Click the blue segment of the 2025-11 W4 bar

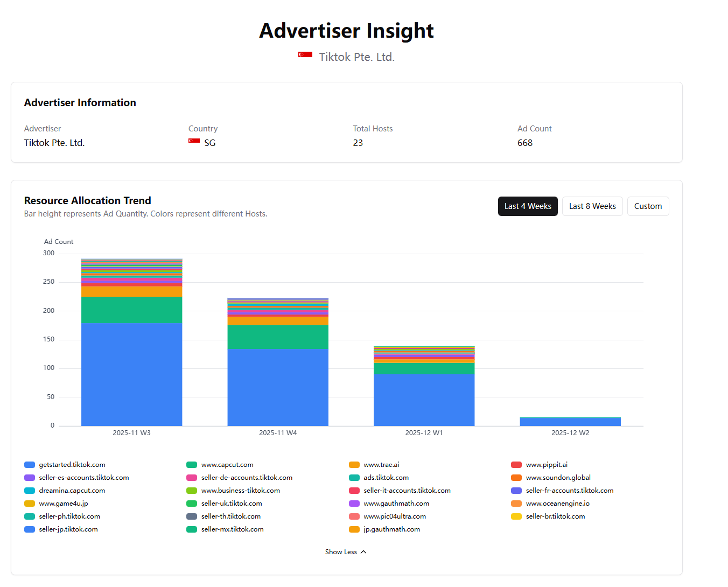pos(278,387)
